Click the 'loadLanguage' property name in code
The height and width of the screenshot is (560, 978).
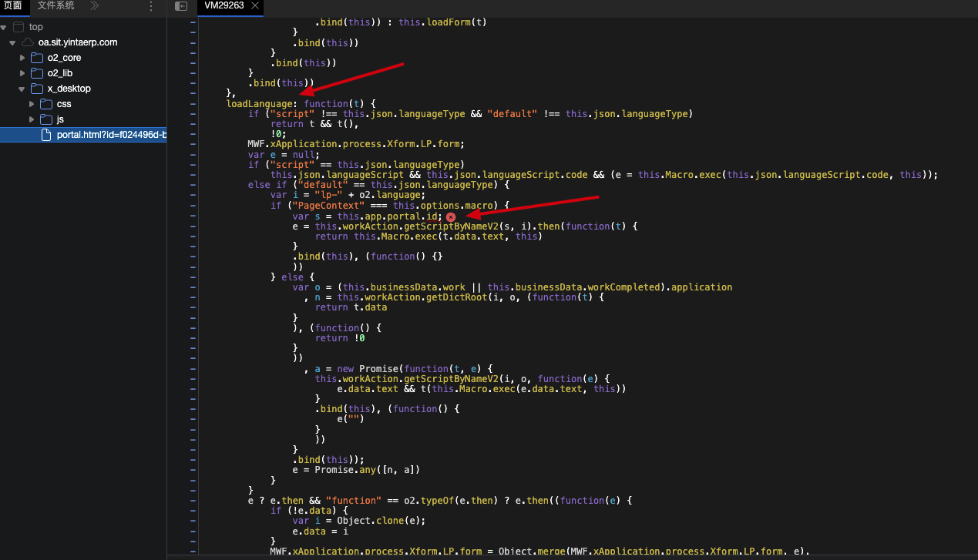point(259,103)
